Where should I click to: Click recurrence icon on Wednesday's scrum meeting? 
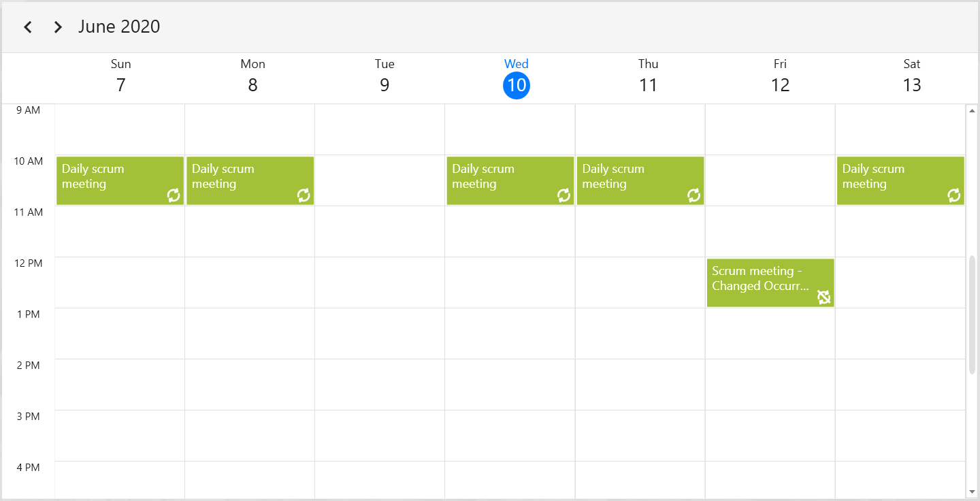[x=563, y=196]
